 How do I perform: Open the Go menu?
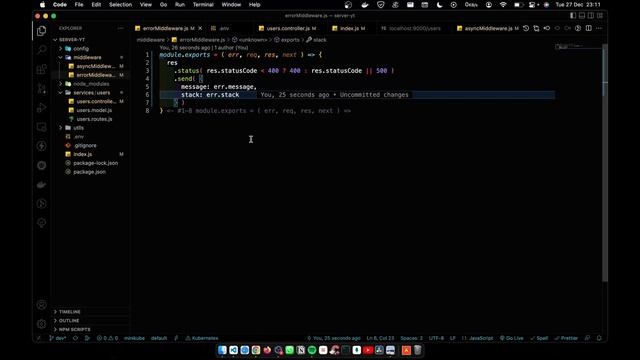(x=163, y=5)
